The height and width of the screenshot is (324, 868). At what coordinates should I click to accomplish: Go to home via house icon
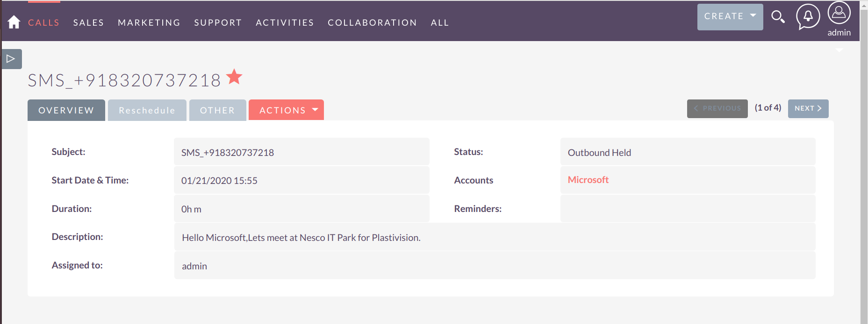(x=14, y=22)
